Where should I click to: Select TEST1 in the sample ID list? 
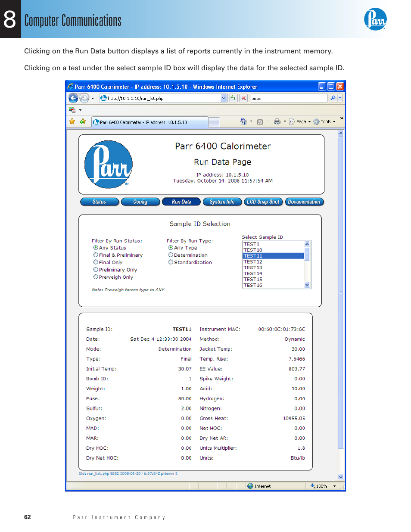point(274,244)
